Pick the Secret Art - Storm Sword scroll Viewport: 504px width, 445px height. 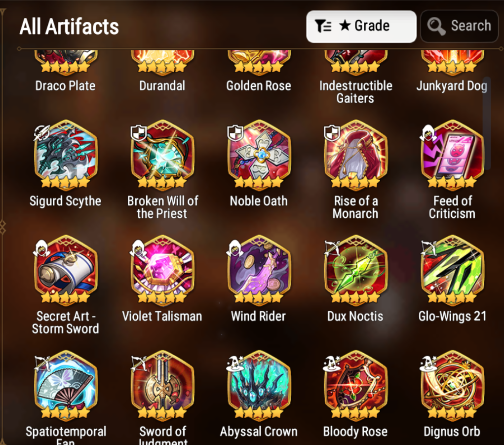[x=66, y=269]
